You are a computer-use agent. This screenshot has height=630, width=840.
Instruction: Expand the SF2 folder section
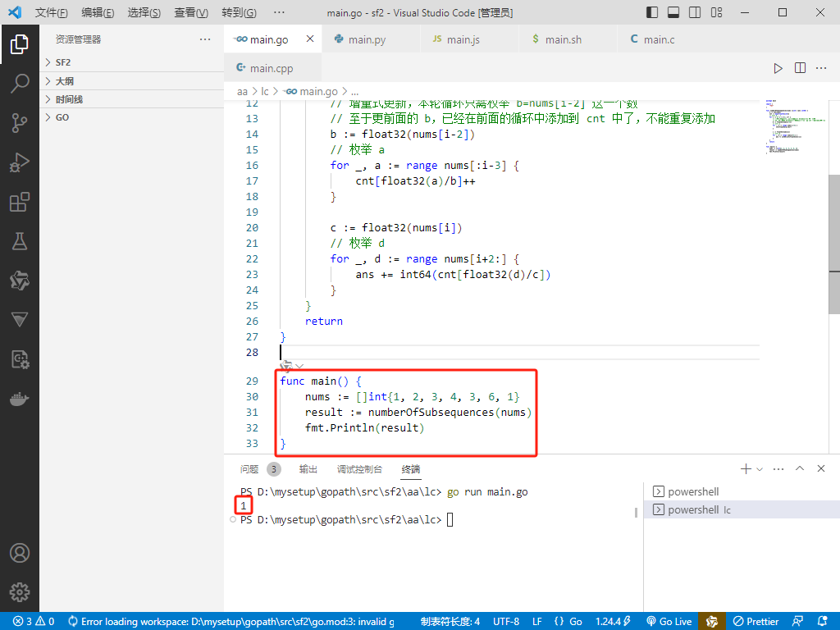point(132,62)
